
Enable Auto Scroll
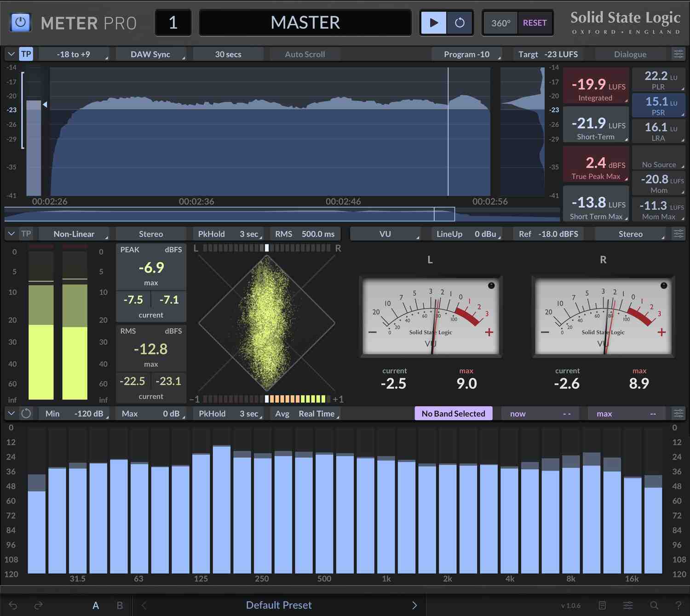[x=305, y=54]
